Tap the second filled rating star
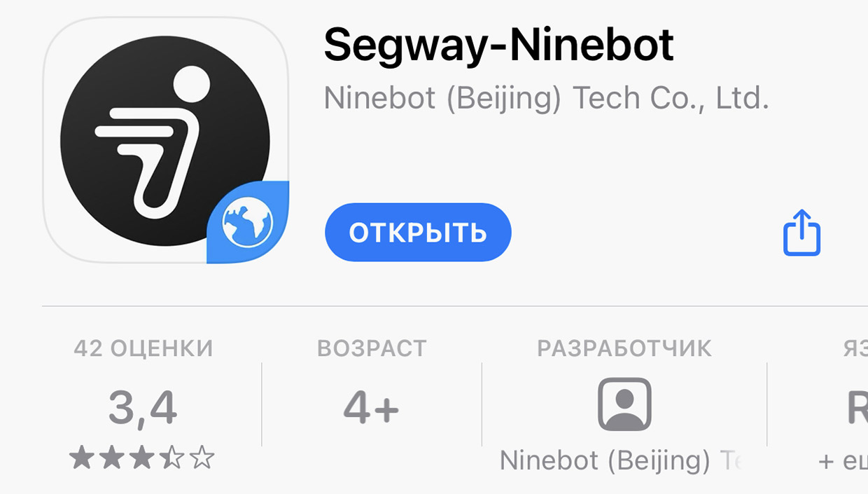This screenshot has height=494, width=868. pos(111,459)
